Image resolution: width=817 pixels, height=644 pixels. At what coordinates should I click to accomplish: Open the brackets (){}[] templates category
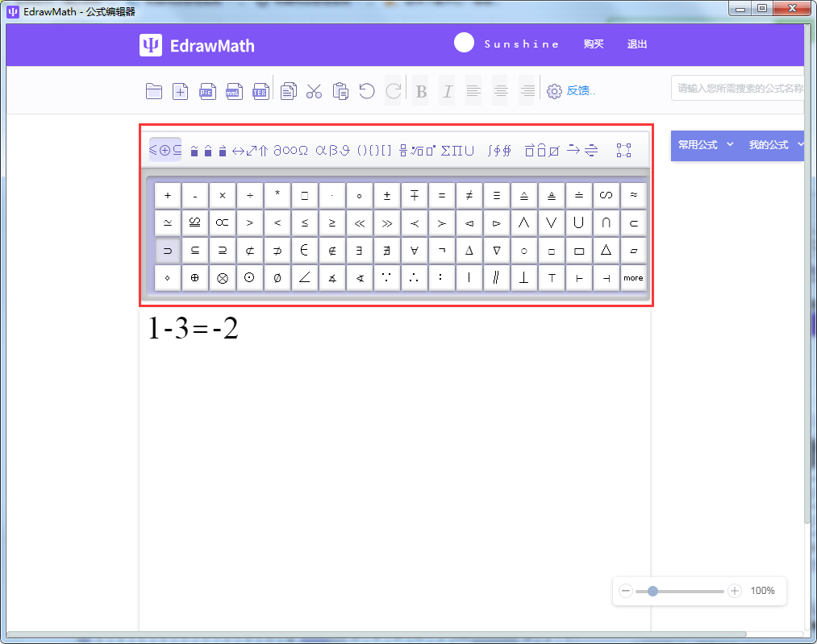[374, 151]
